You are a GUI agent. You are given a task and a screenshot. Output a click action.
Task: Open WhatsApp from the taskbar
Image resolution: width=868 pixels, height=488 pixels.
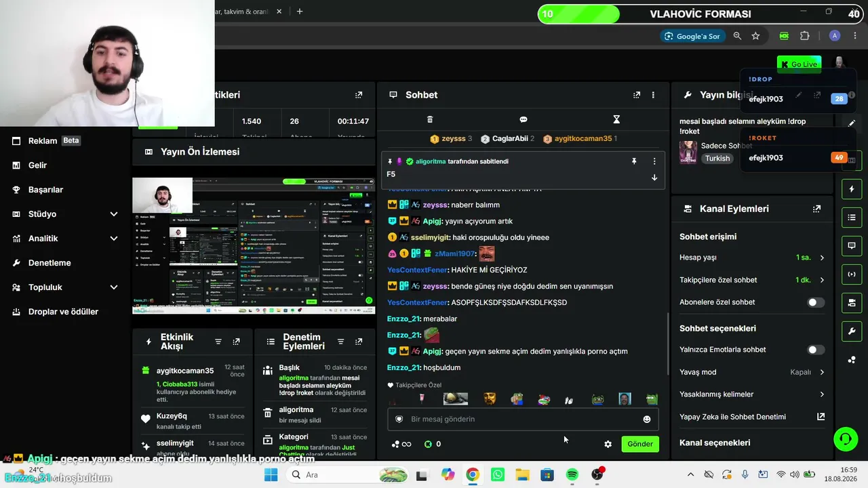click(x=498, y=474)
